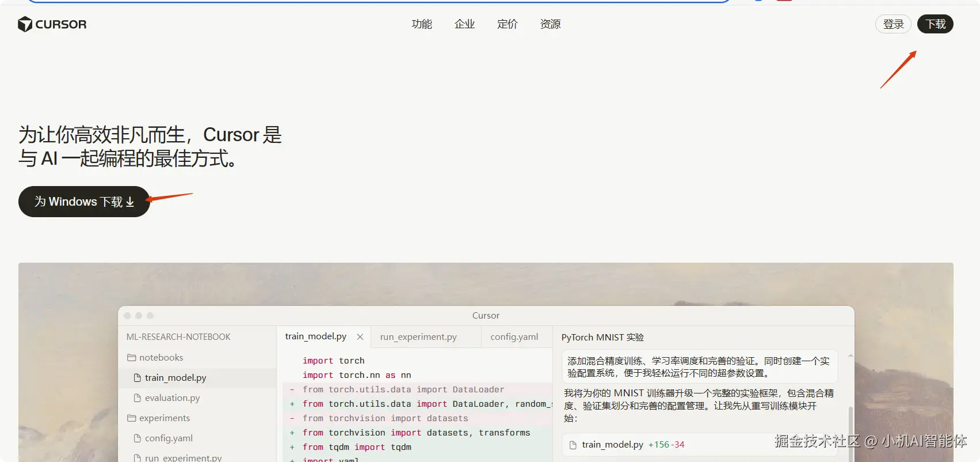This screenshot has width=980, height=462.
Task: Click the file icon beside evaluation.py
Action: (137, 398)
